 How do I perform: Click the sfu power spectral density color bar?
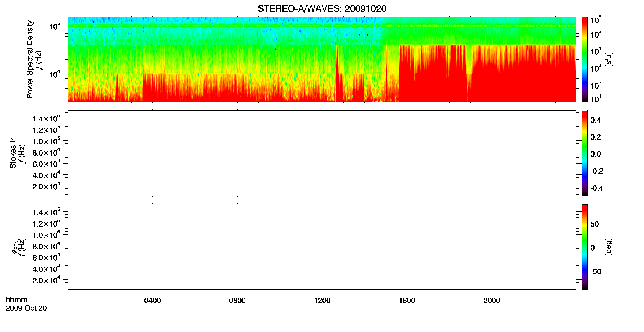pos(585,59)
